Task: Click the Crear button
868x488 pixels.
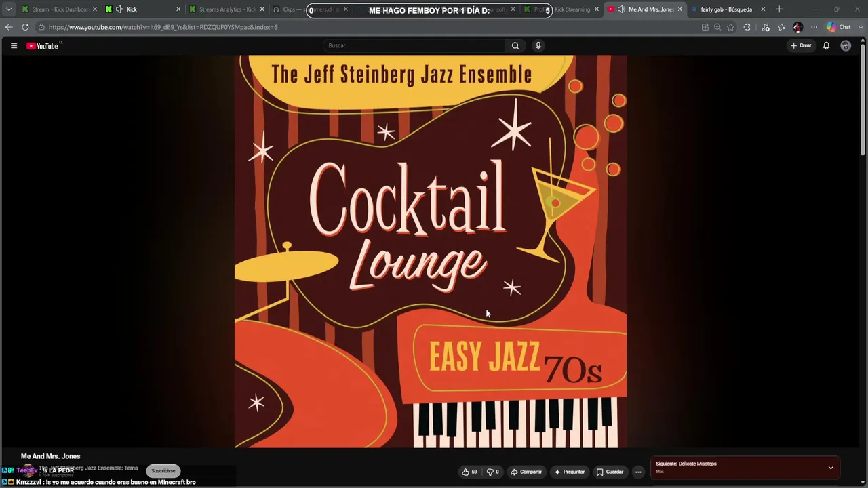Action: click(x=801, y=45)
